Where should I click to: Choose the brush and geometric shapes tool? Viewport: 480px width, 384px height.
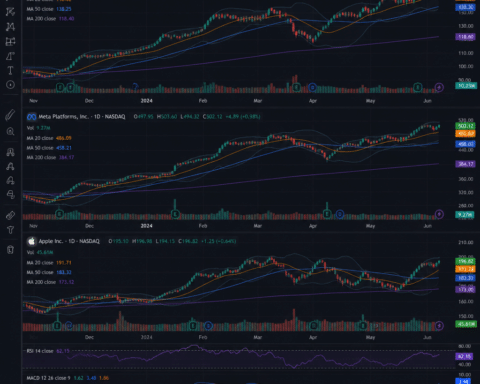pos(10,56)
